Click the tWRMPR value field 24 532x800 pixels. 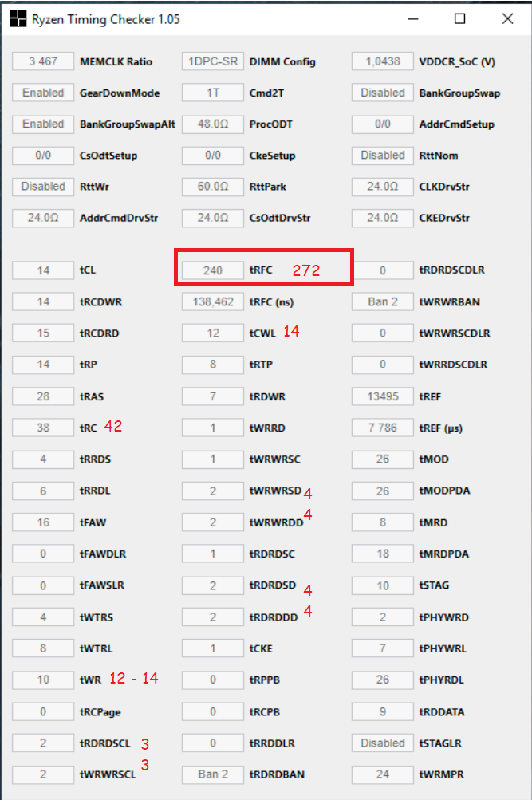click(383, 774)
